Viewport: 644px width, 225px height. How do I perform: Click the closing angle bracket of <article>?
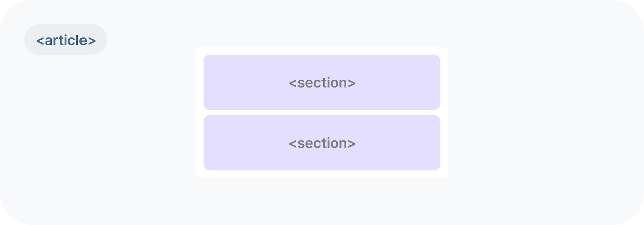pos(92,41)
